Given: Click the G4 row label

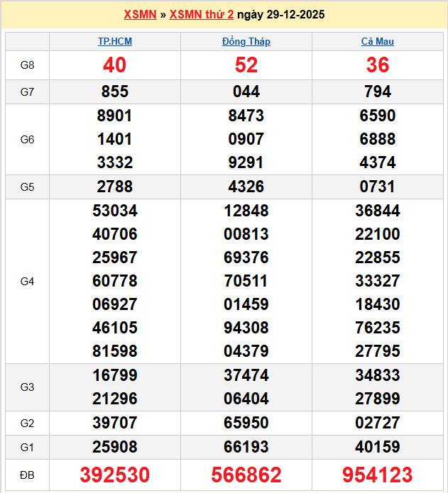Looking at the screenshot, I should (x=27, y=282).
